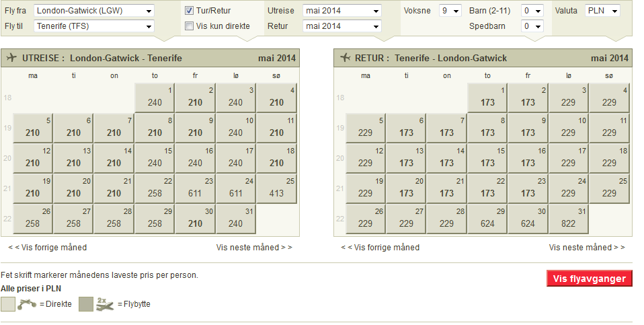
Task: Open the Spedbarn count dropdown
Action: (x=532, y=26)
